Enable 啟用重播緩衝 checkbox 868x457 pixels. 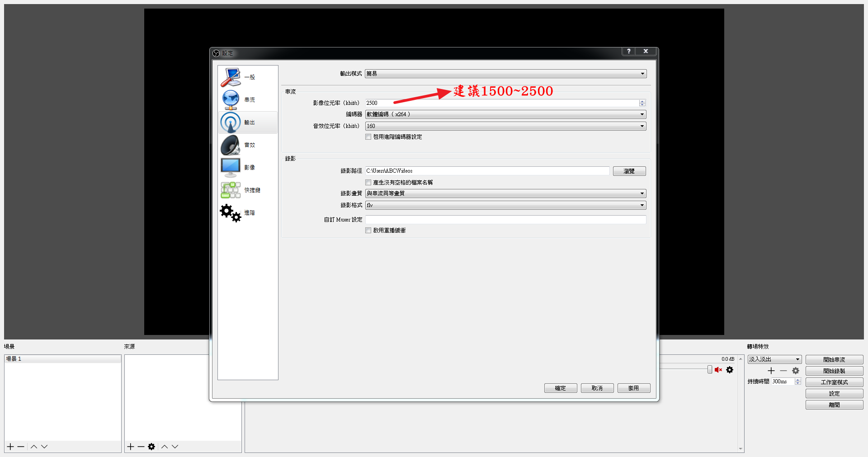368,231
